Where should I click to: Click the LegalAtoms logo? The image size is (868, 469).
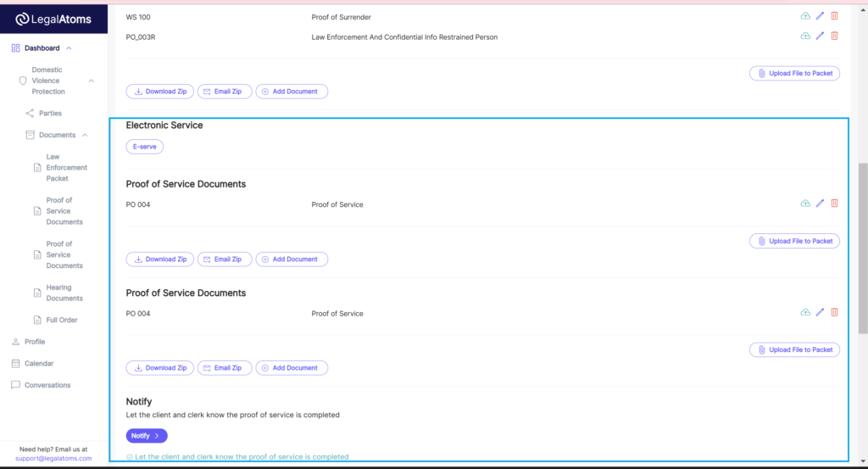pos(53,20)
